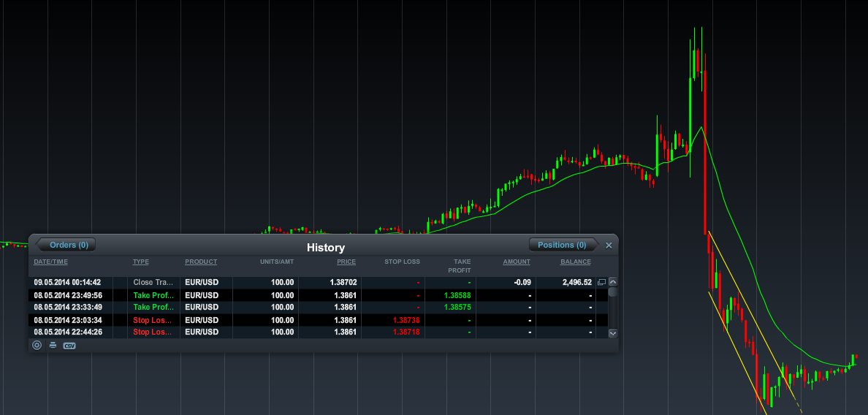This screenshot has width=868, height=415.
Task: Click the History list scrollbar thumb
Action: (x=613, y=292)
